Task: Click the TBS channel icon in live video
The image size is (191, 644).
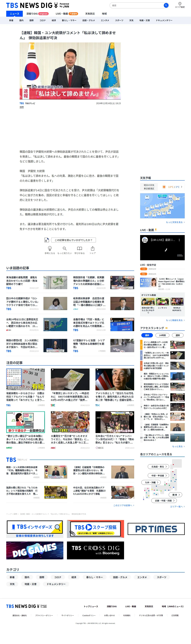Action: point(145,240)
